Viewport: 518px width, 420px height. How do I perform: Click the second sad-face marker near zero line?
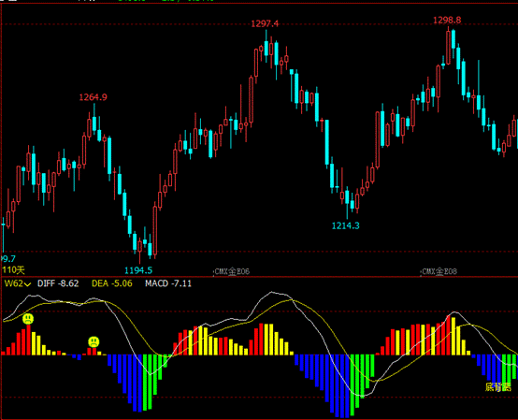94,341
